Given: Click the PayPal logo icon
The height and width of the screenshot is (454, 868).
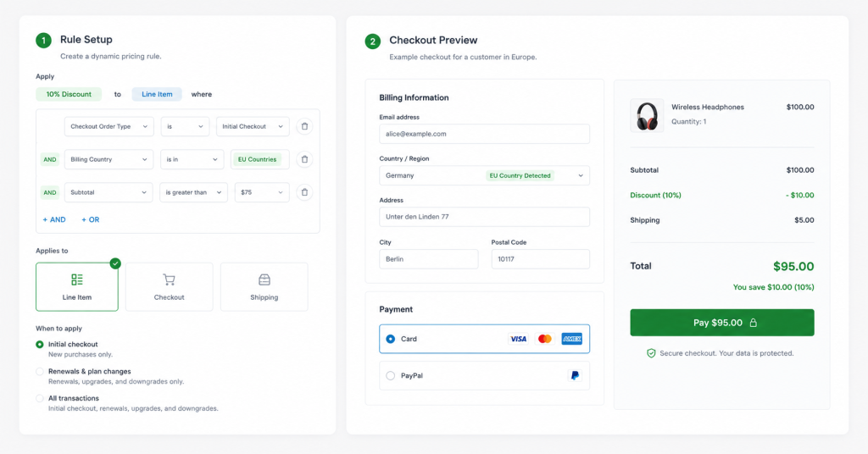Looking at the screenshot, I should 575,375.
